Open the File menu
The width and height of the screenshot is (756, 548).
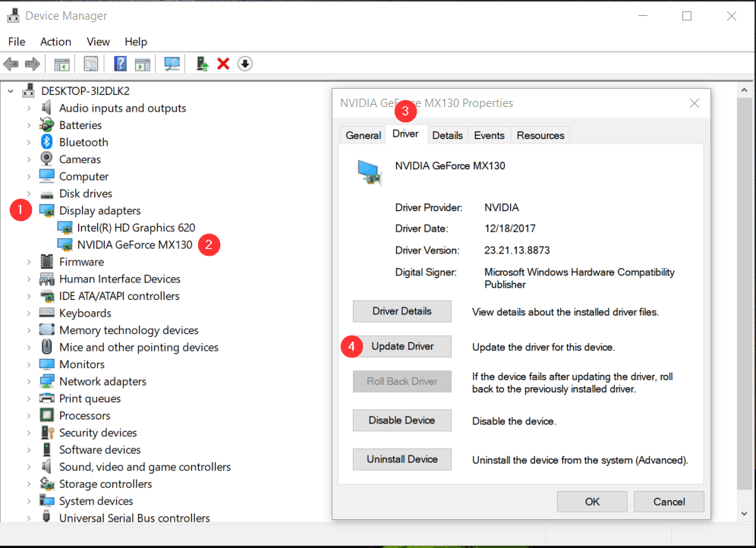point(17,42)
